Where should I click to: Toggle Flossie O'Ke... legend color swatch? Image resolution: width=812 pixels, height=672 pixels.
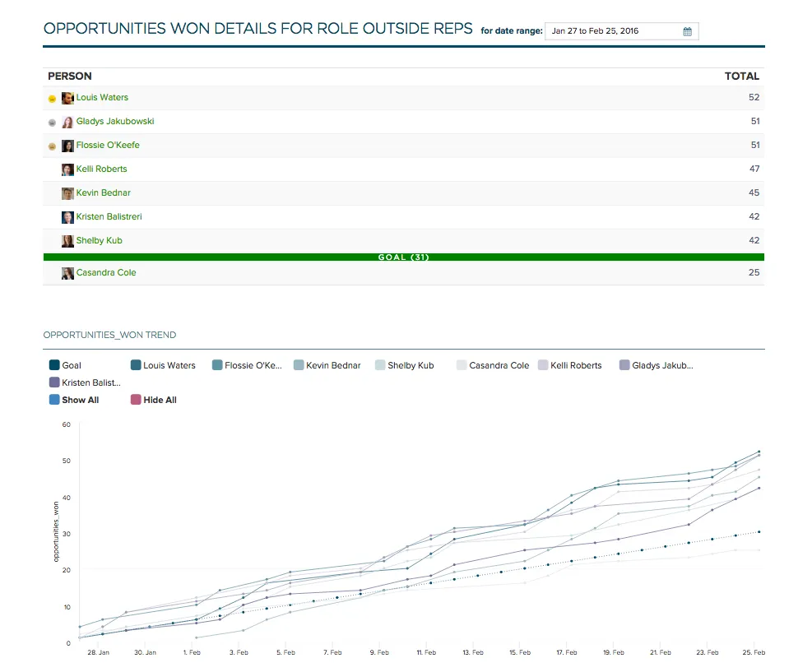pos(217,365)
